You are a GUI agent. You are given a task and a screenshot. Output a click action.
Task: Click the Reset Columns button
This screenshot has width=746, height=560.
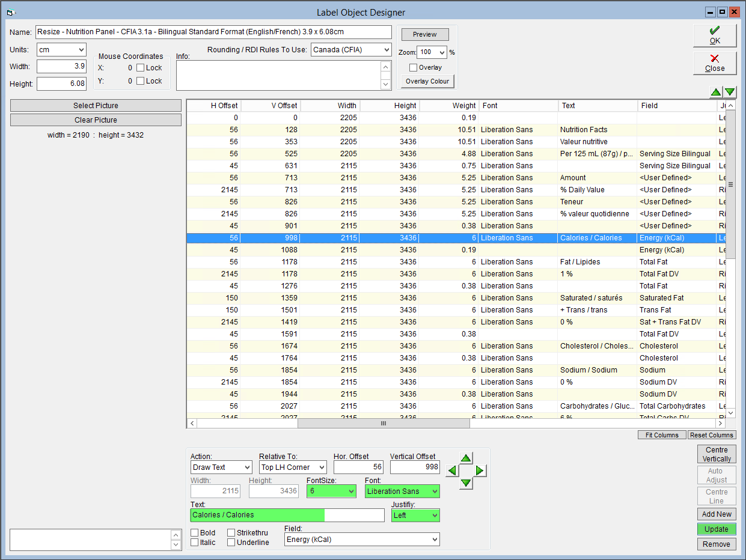712,435
